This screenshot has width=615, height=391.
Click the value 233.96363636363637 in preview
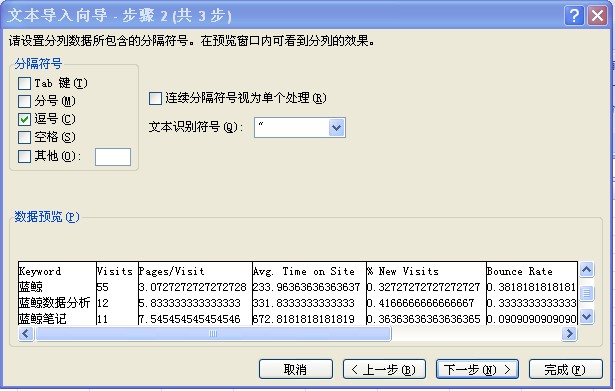[x=306, y=287]
